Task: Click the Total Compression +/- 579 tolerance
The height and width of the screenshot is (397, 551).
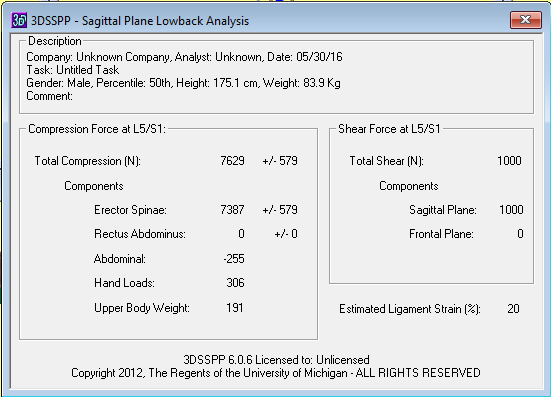Action: tap(280, 161)
